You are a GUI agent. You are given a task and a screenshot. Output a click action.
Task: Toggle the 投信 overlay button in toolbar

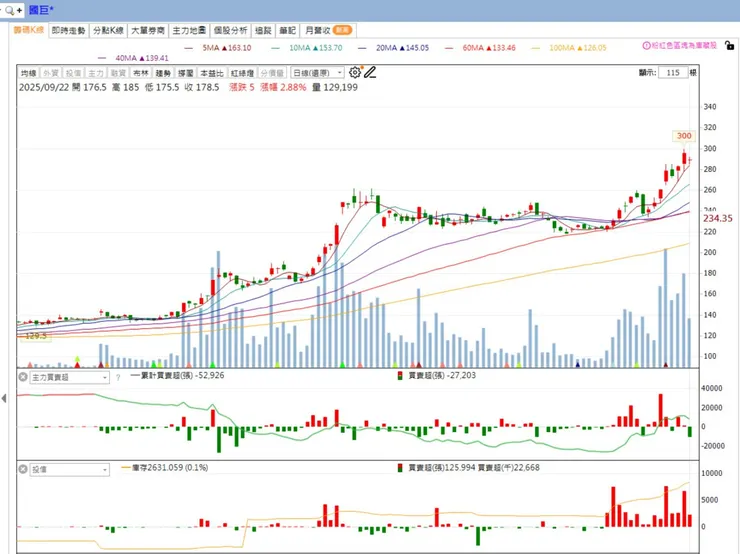(x=73, y=73)
